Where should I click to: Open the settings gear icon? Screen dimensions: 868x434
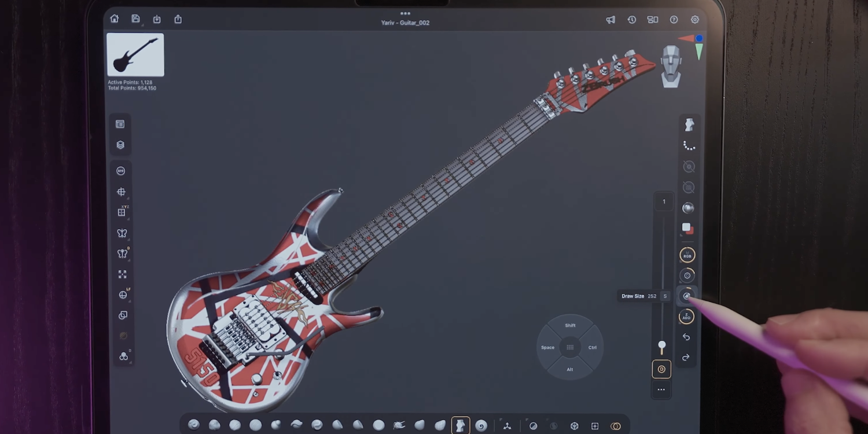695,20
